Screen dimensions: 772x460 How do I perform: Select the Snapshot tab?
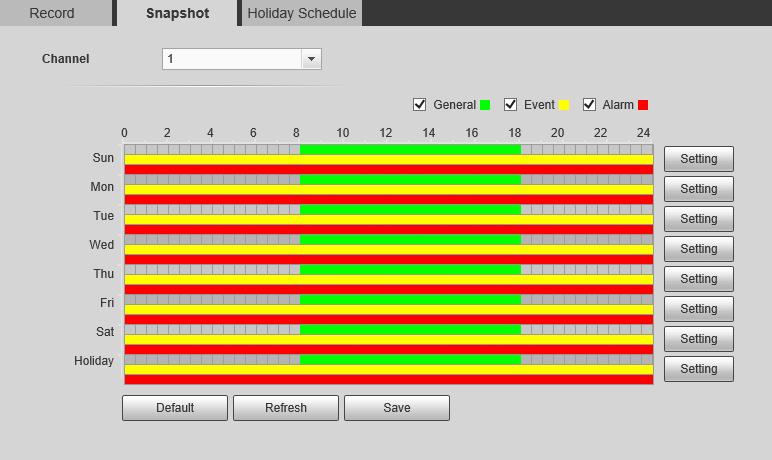coord(177,13)
